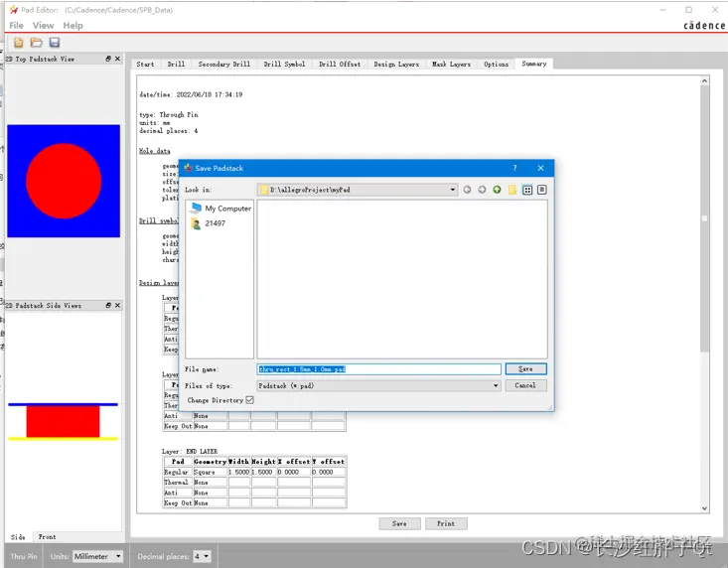This screenshot has width=728, height=568.
Task: Switch to the Drill Offset tab
Action: pos(340,64)
